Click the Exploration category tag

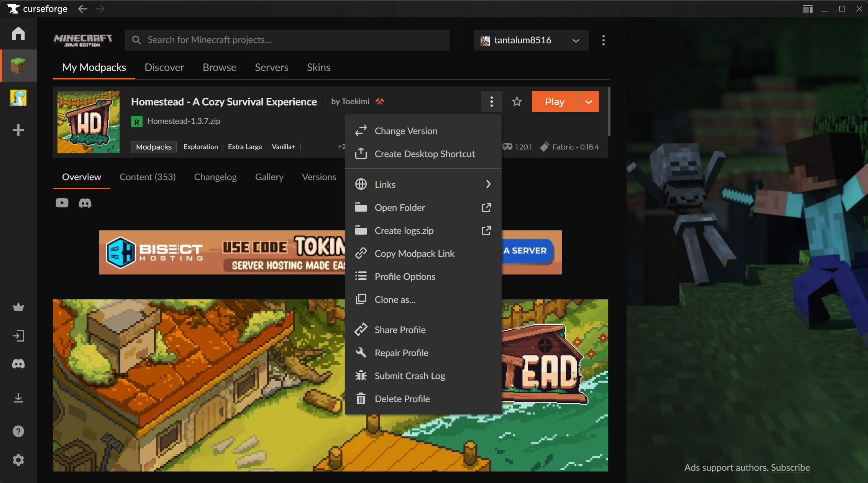coord(201,147)
